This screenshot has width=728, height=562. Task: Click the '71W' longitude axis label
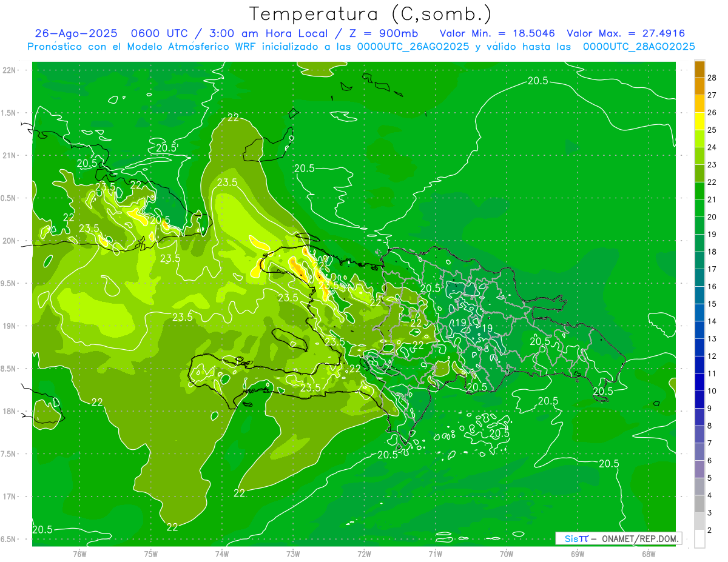coord(435,554)
